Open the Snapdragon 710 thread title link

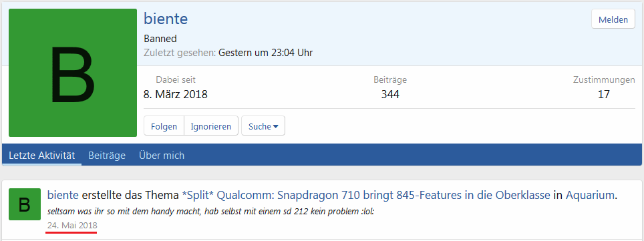click(x=366, y=196)
